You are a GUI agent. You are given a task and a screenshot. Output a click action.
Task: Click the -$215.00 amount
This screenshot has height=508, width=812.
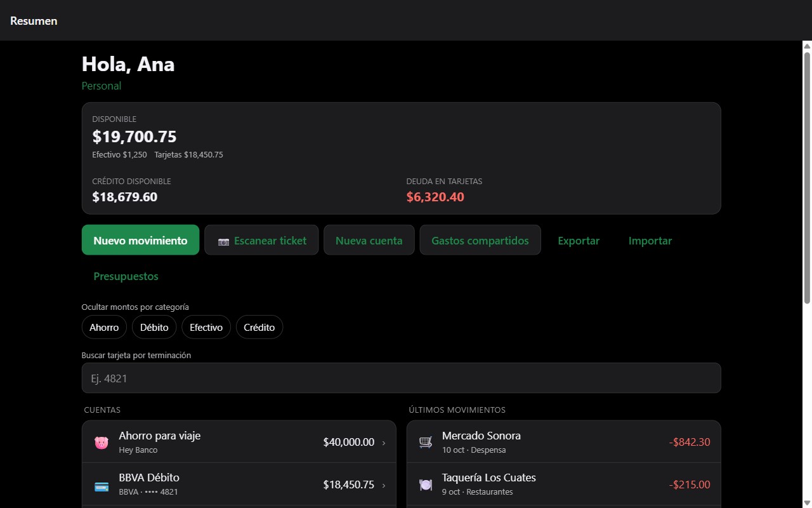(x=690, y=485)
